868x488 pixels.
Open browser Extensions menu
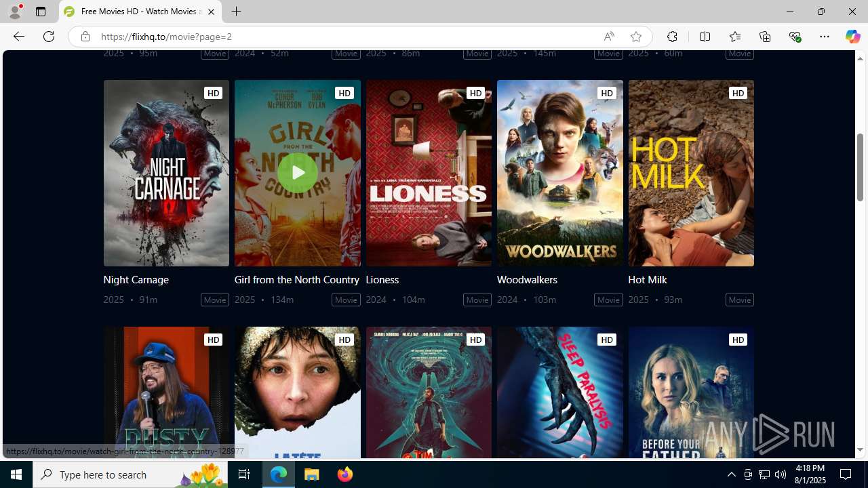[672, 37]
